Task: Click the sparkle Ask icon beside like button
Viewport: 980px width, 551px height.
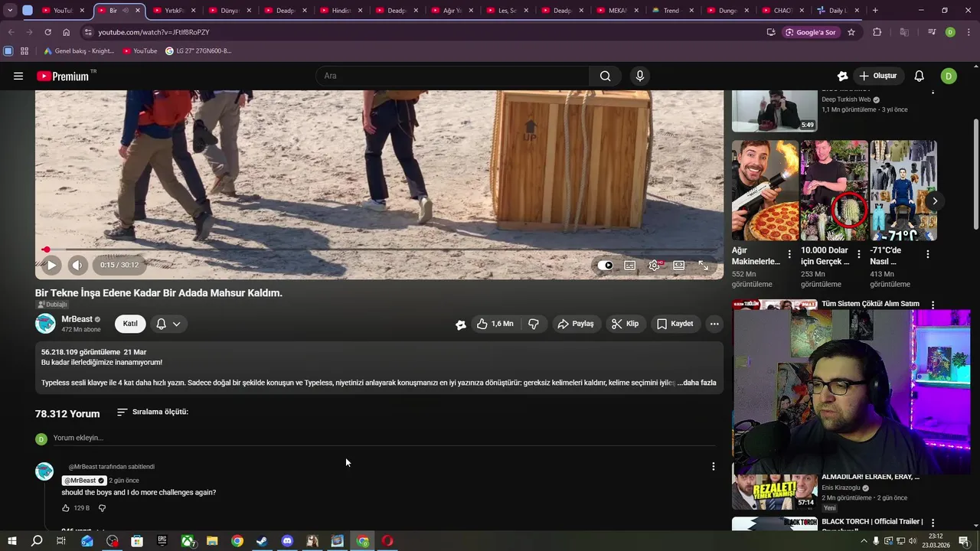Action: coord(461,324)
